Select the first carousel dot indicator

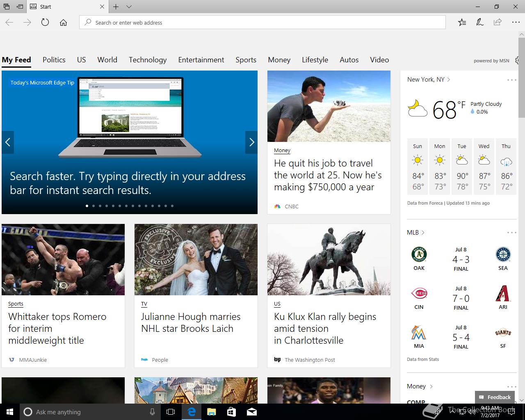pyautogui.click(x=87, y=206)
